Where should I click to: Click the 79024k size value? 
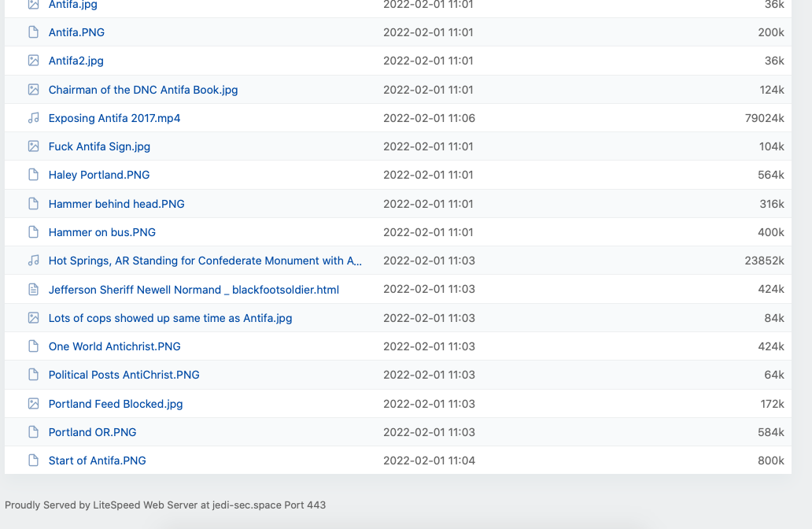click(x=764, y=118)
